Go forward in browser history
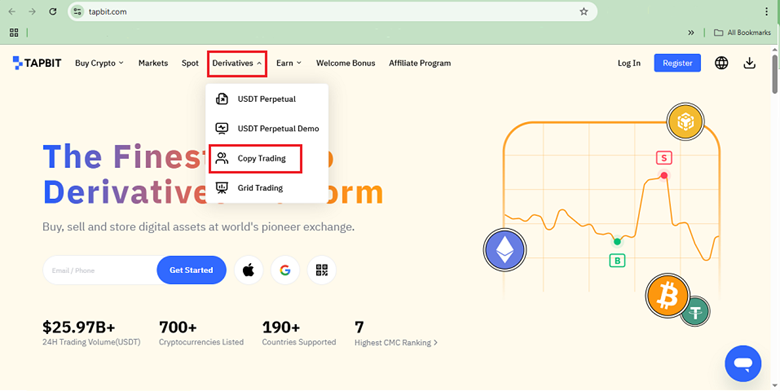 32,11
